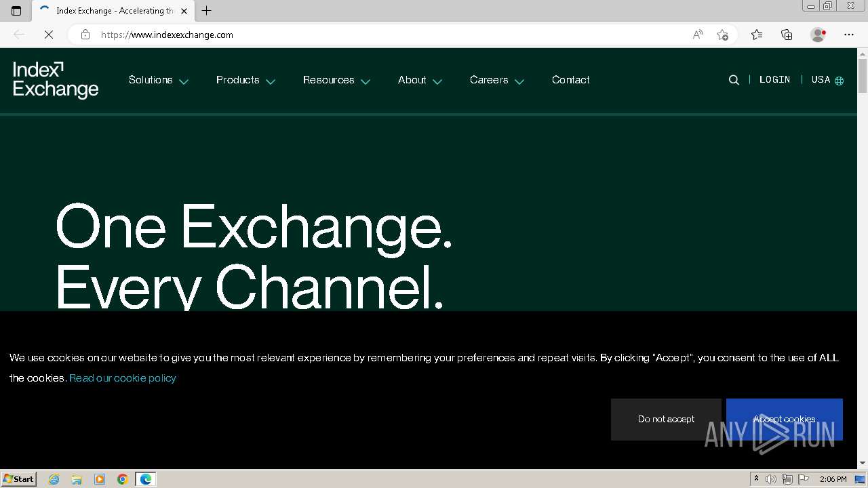The image size is (868, 488).
Task: Open the Favorites list
Action: coord(757,35)
